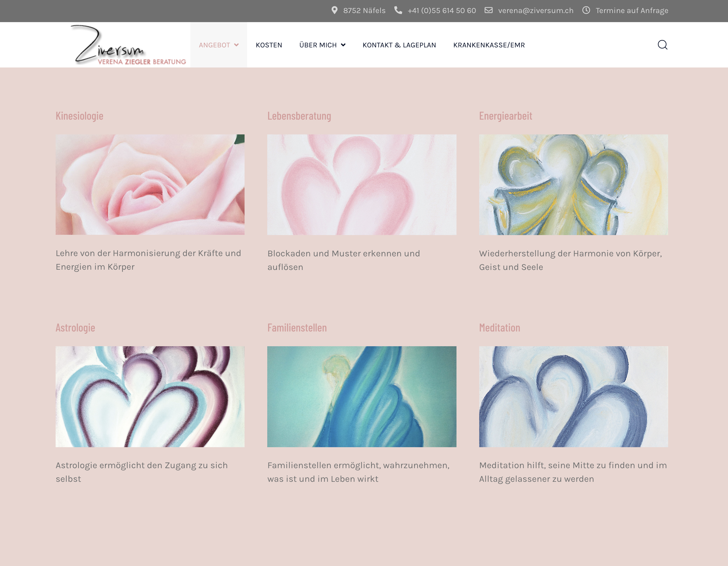Viewport: 728px width, 566px height.
Task: Expand the Über Mich menu chevron
Action: tap(343, 45)
